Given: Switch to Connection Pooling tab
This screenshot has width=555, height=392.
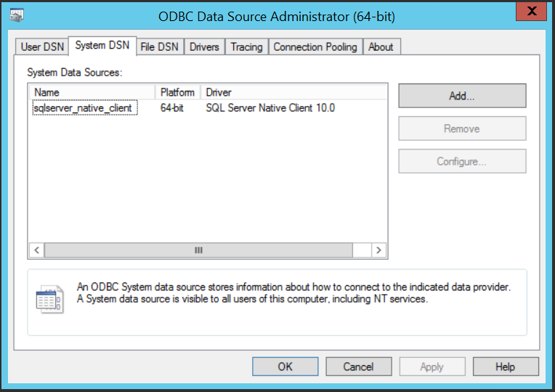Looking at the screenshot, I should (315, 46).
